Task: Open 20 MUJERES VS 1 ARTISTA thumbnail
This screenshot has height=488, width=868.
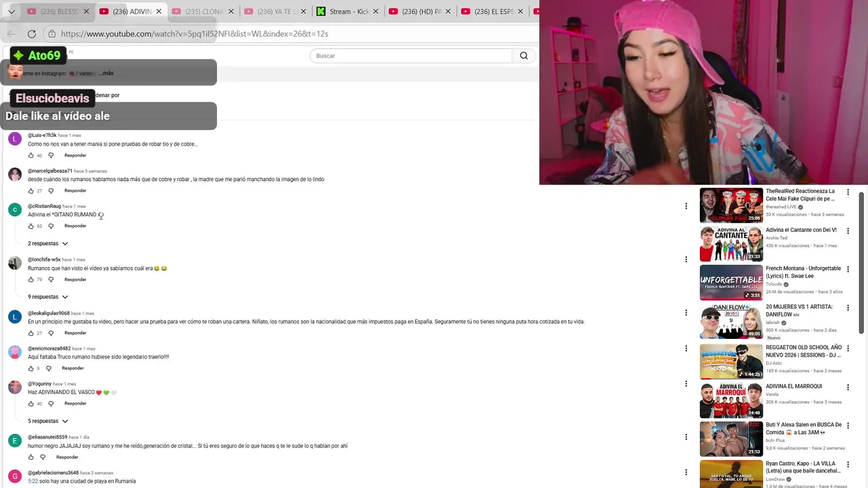Action: pyautogui.click(x=731, y=321)
